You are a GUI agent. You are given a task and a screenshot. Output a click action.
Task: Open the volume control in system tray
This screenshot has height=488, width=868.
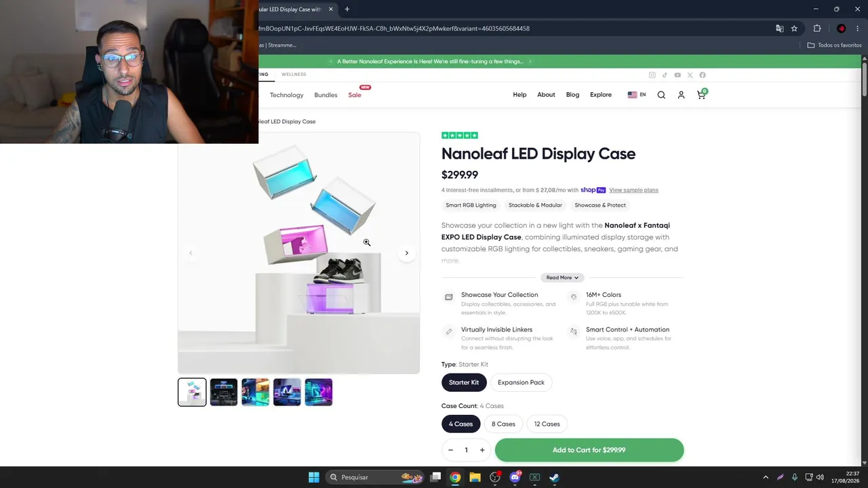pyautogui.click(x=820, y=477)
